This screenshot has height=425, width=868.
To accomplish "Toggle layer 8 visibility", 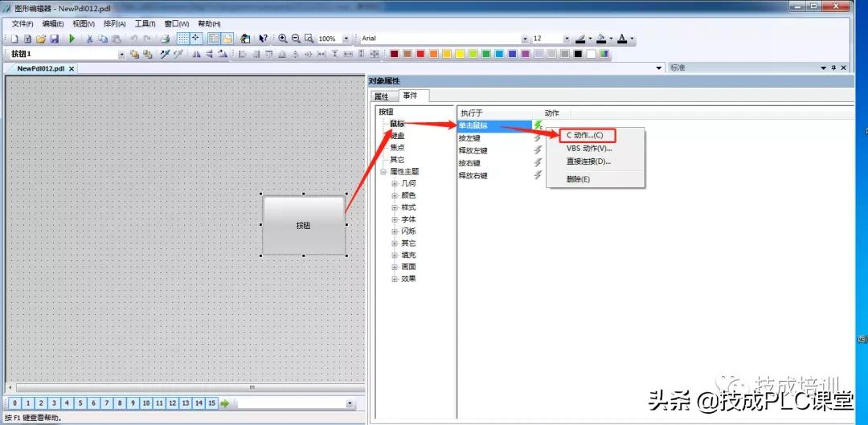I will 120,403.
